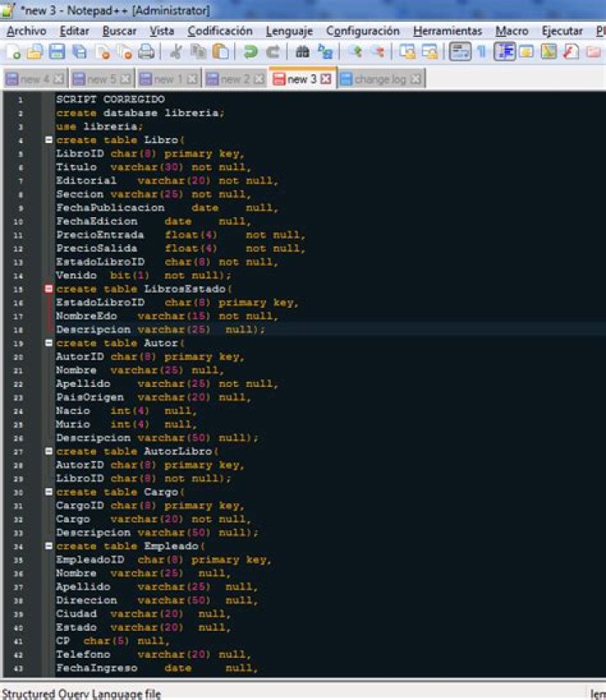Switch to the new 4 tab

click(35, 79)
